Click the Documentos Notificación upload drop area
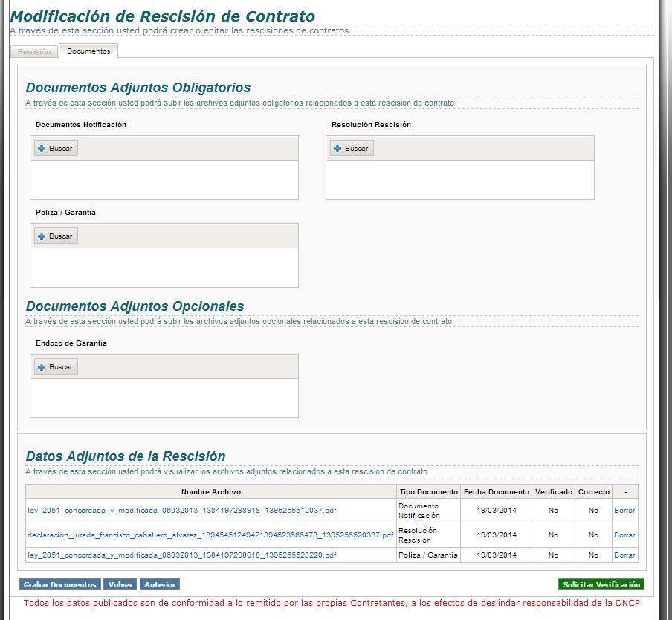The width and height of the screenshot is (672, 620). pyautogui.click(x=164, y=179)
